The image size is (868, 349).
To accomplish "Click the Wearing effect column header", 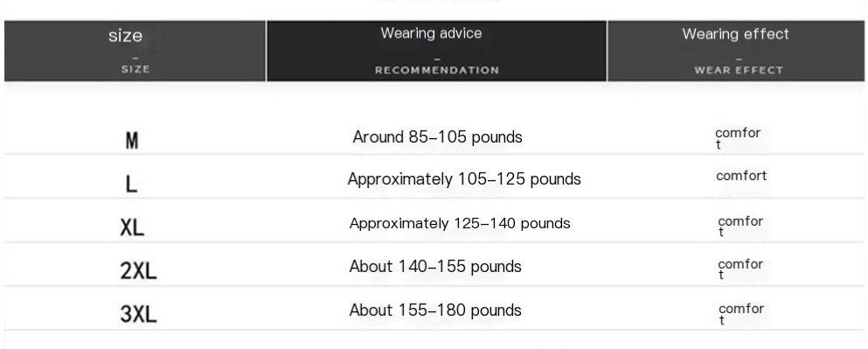I will [x=736, y=51].
